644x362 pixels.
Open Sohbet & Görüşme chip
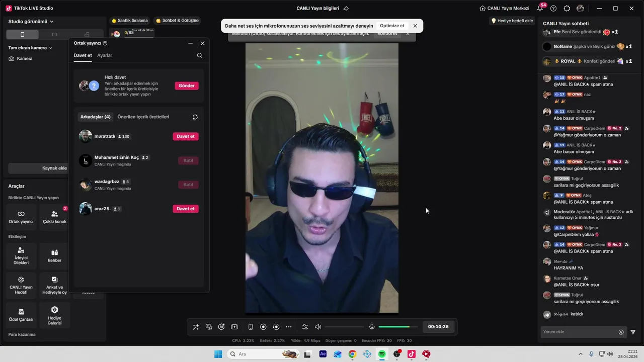tap(177, 21)
